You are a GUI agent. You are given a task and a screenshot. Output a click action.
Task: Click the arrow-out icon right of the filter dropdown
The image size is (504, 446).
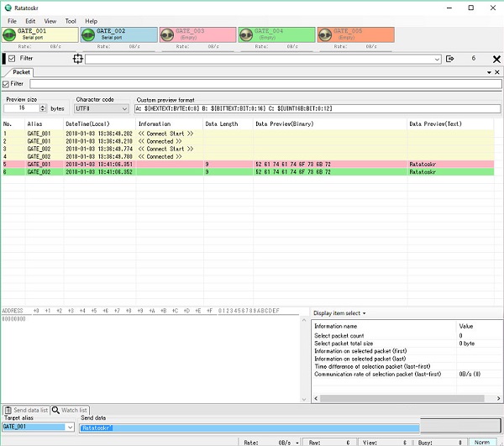pyautogui.click(x=450, y=59)
